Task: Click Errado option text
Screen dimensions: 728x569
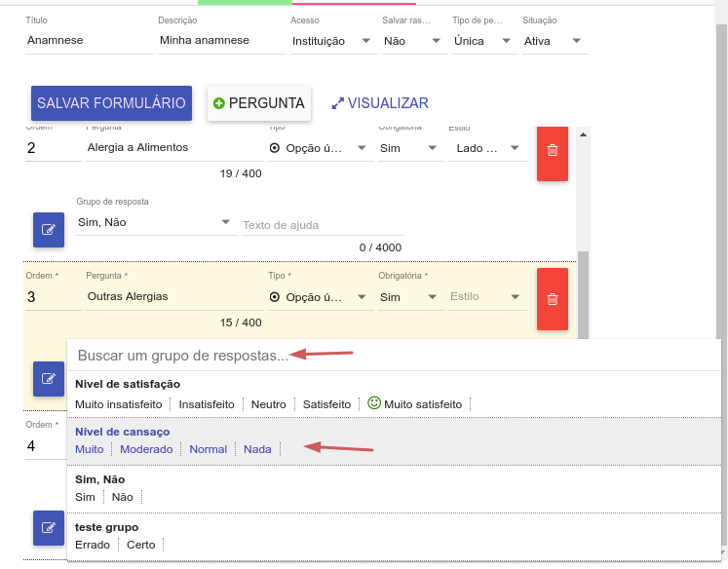Action: (x=93, y=545)
